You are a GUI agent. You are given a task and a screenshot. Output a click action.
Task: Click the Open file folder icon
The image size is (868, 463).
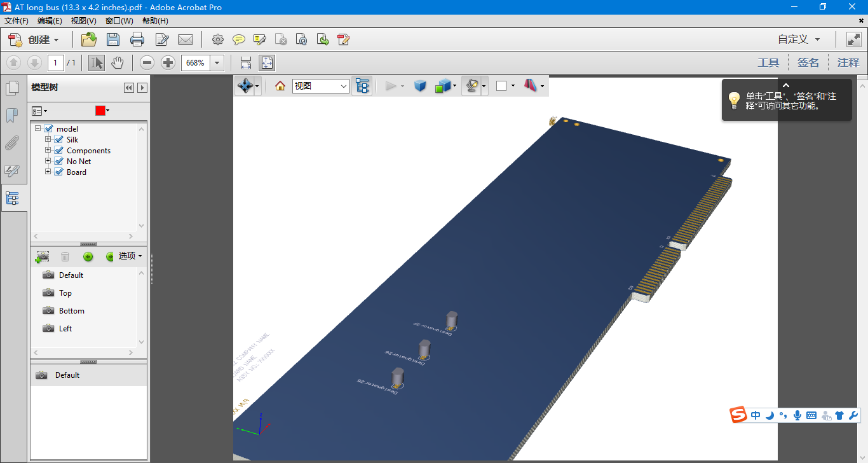(89, 39)
